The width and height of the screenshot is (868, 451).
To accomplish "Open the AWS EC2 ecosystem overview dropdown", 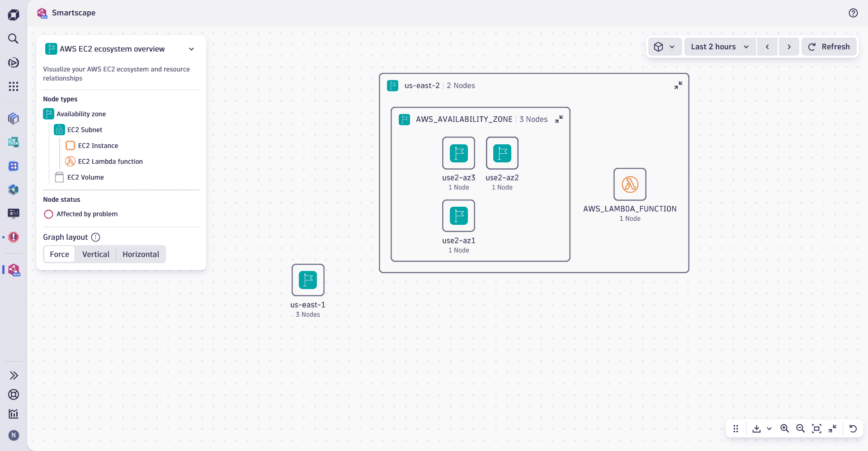I will 191,49.
